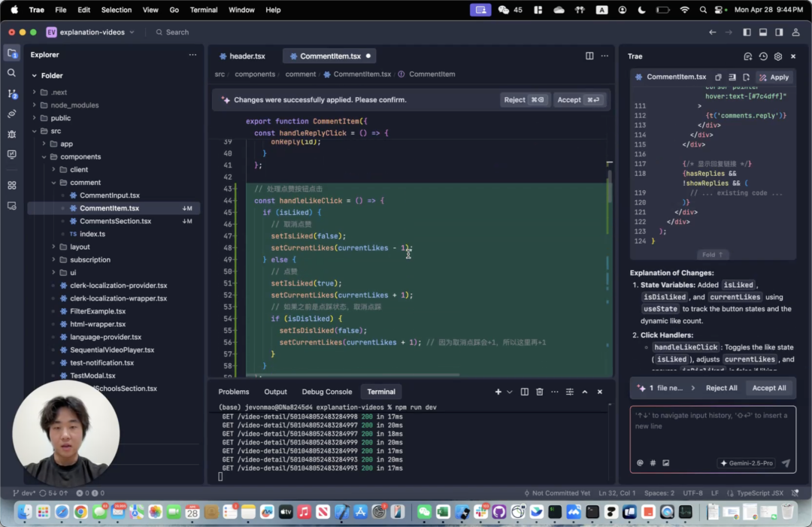Toggle the right AI sidebar layout
This screenshot has height=527, width=812.
[780, 32]
